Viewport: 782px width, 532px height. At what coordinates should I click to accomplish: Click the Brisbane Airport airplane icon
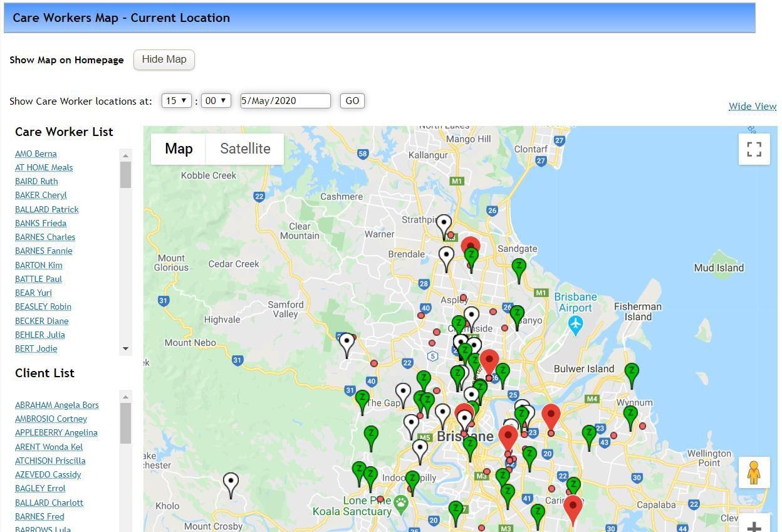click(x=575, y=325)
